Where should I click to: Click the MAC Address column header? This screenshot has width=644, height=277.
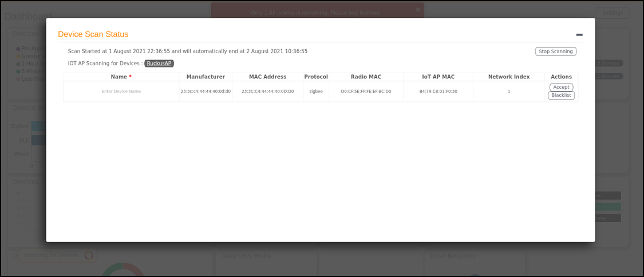coord(268,77)
